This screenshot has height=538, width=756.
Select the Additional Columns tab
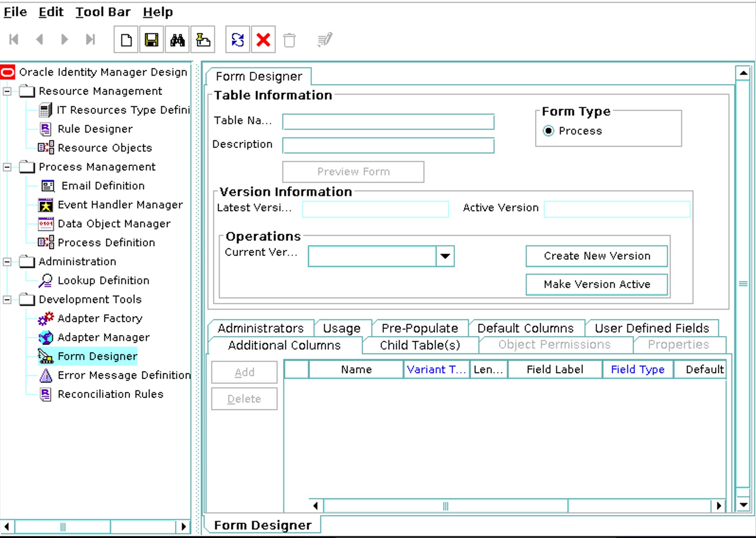(284, 345)
